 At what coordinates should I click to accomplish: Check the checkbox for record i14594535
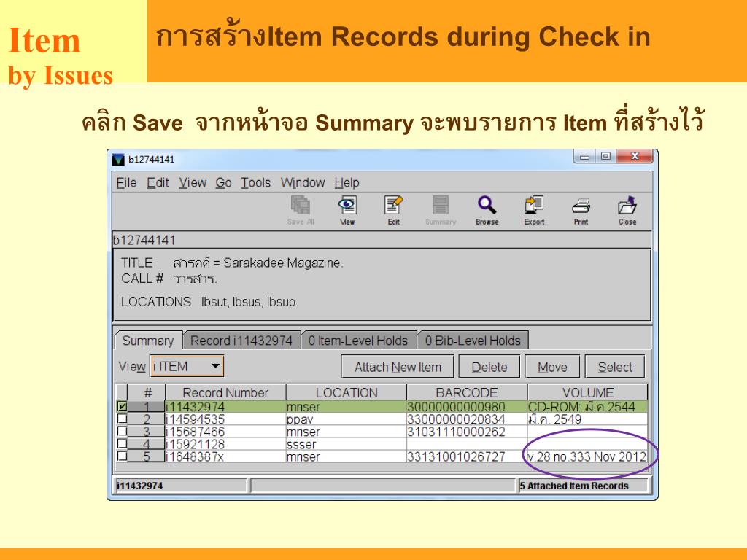click(x=122, y=419)
